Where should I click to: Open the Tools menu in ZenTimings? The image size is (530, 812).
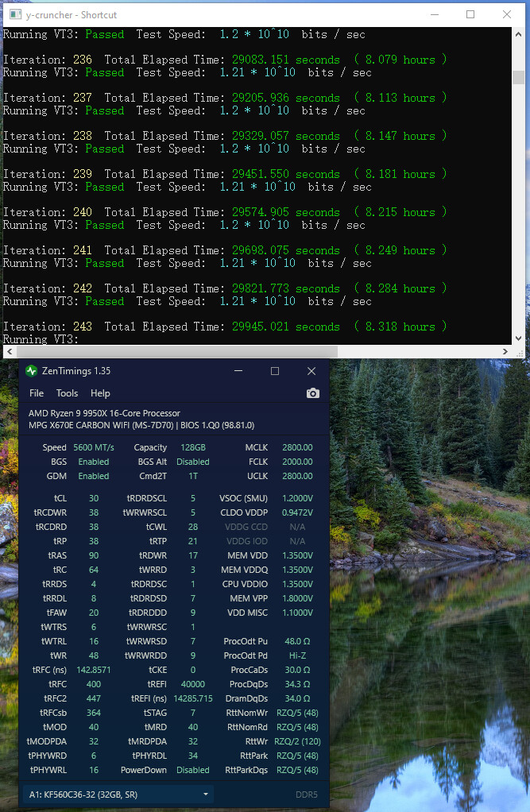[67, 393]
